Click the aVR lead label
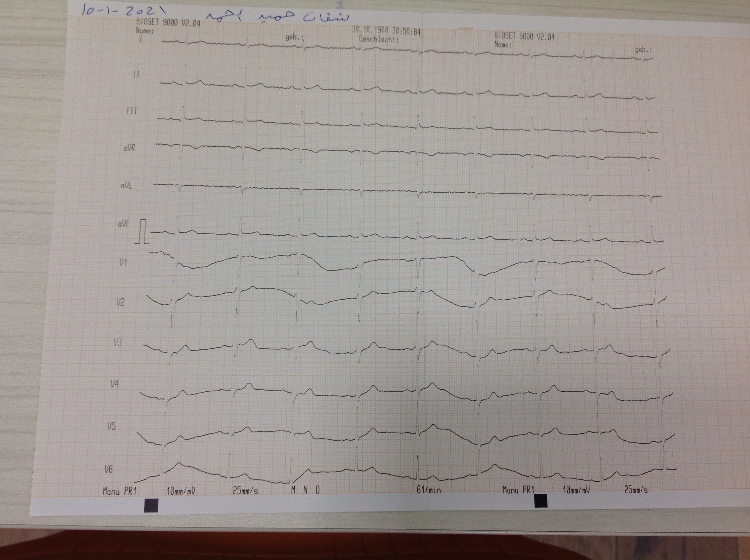 [x=129, y=148]
